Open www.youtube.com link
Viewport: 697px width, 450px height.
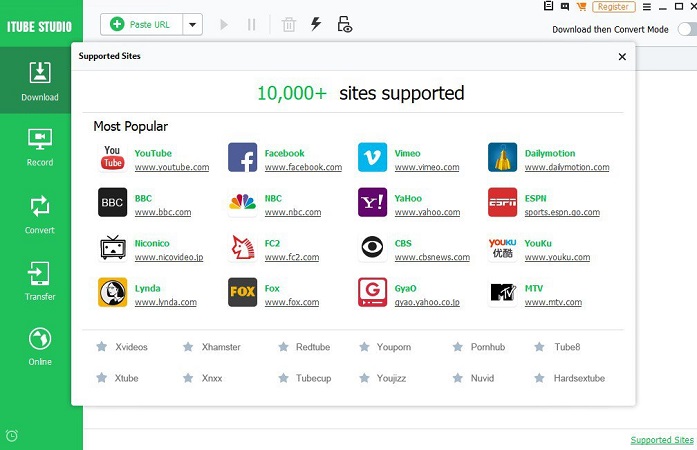coord(172,167)
